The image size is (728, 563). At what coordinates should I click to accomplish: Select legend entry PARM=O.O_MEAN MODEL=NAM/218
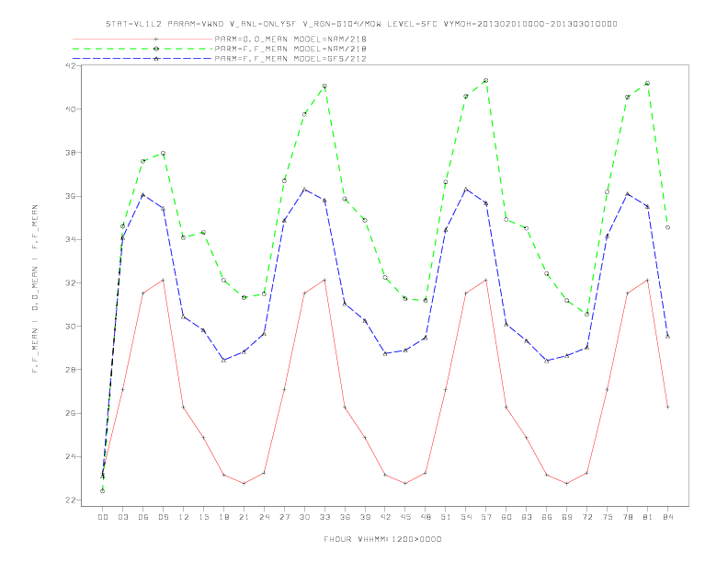(x=290, y=39)
